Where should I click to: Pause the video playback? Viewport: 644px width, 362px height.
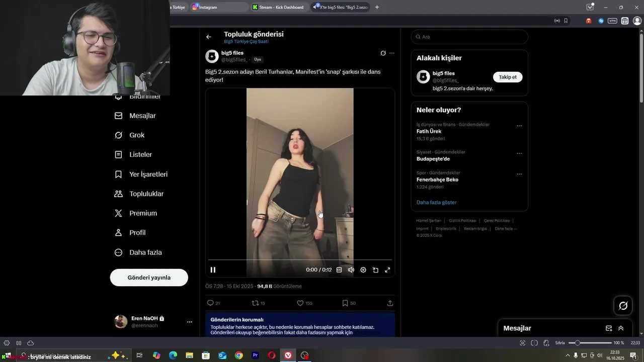pyautogui.click(x=213, y=270)
